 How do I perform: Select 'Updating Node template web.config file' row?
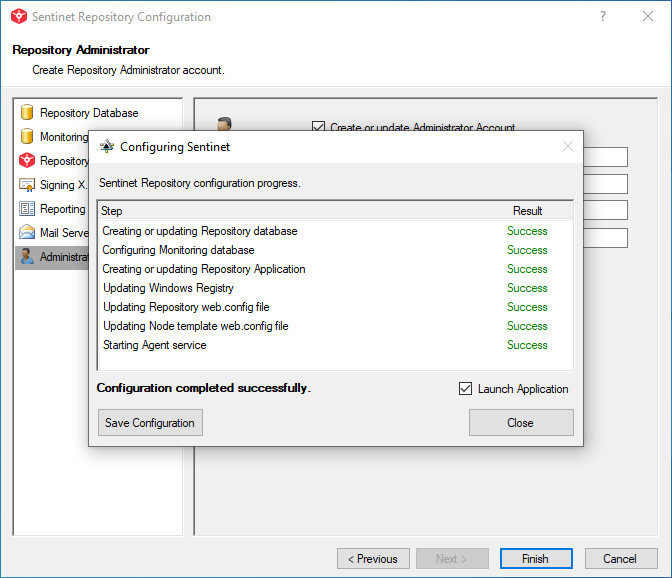coord(335,326)
